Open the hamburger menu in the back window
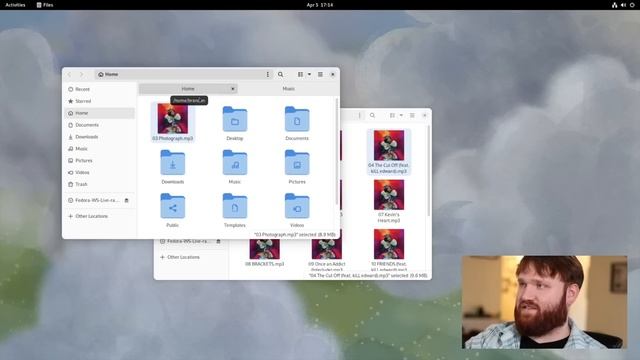 coord(412,116)
